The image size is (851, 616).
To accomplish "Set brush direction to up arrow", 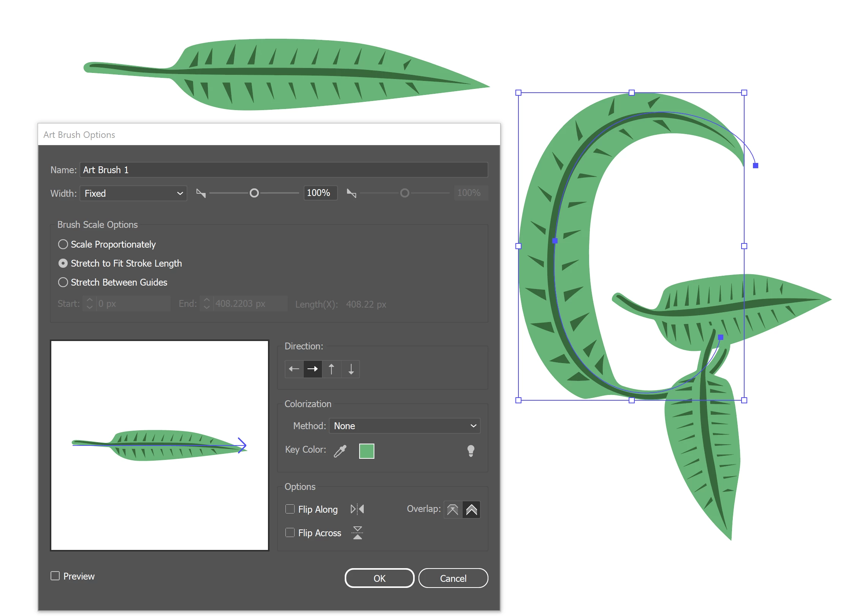I will point(331,369).
